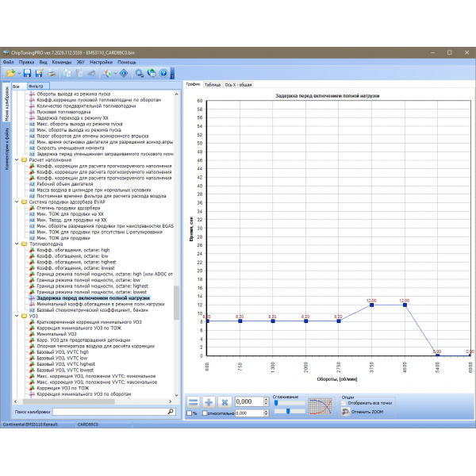Toggle 'Отображать все точки' checkbox

(x=345, y=402)
